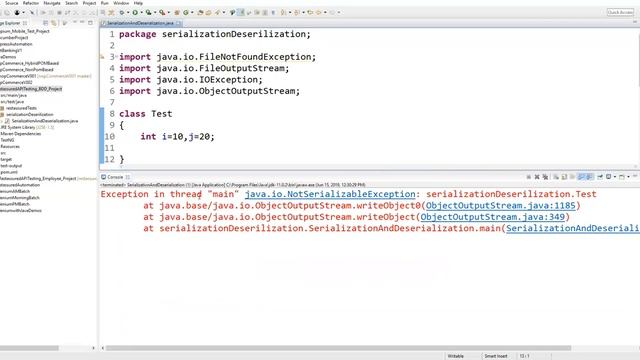640x360 pixels.
Task: Click the Next Annotation arrow icon
Action: [x=284, y=13]
